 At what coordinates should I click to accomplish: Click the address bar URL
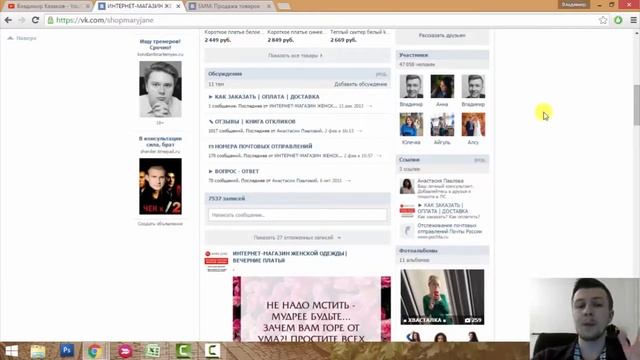click(x=105, y=20)
